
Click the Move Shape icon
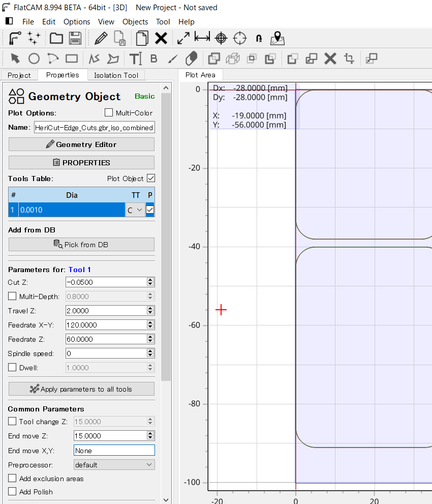[372, 58]
